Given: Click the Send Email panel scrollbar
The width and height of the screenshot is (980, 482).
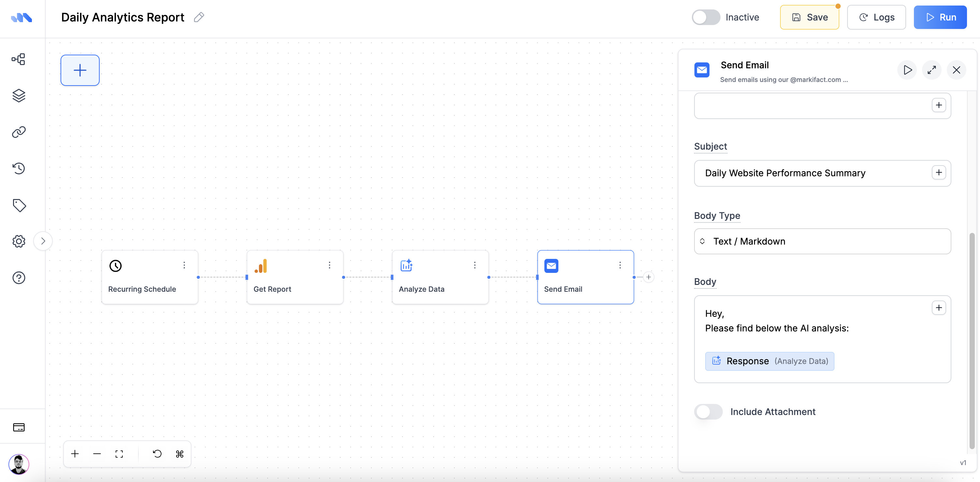Looking at the screenshot, I should coord(972,340).
